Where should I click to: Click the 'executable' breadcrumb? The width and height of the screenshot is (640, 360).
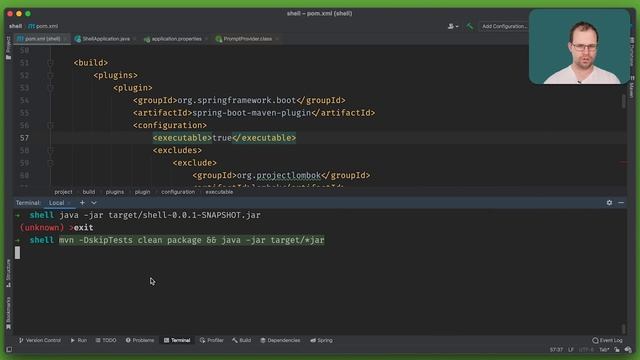pyautogui.click(x=219, y=192)
